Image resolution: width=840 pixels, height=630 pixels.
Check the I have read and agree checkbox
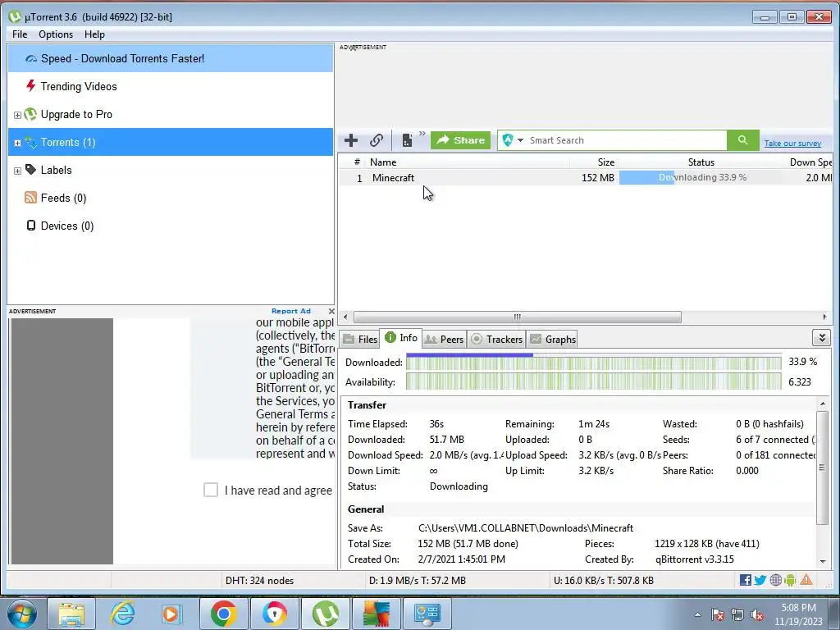pyautogui.click(x=211, y=490)
